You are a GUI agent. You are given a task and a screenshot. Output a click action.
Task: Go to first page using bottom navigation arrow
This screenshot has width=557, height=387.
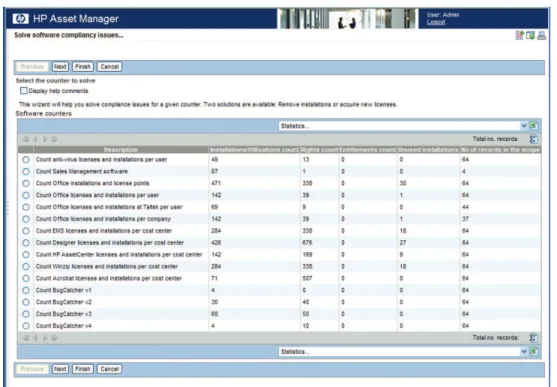pos(26,338)
